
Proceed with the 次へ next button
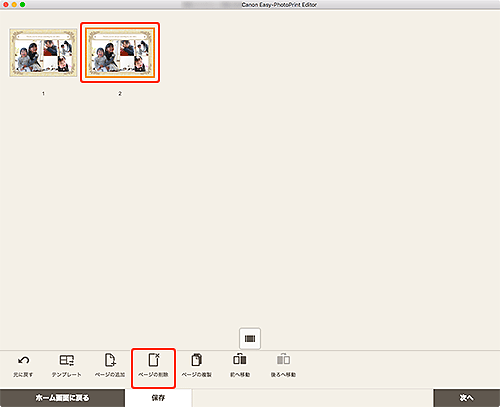click(467, 398)
